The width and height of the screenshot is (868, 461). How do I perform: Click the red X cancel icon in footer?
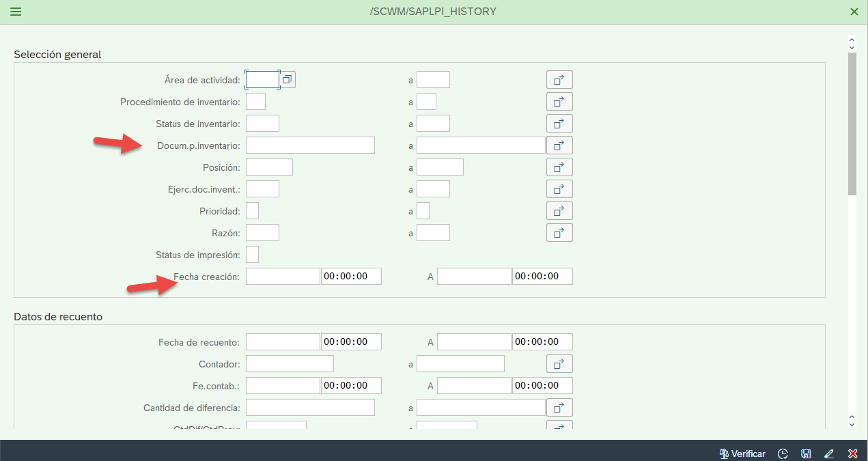point(852,453)
